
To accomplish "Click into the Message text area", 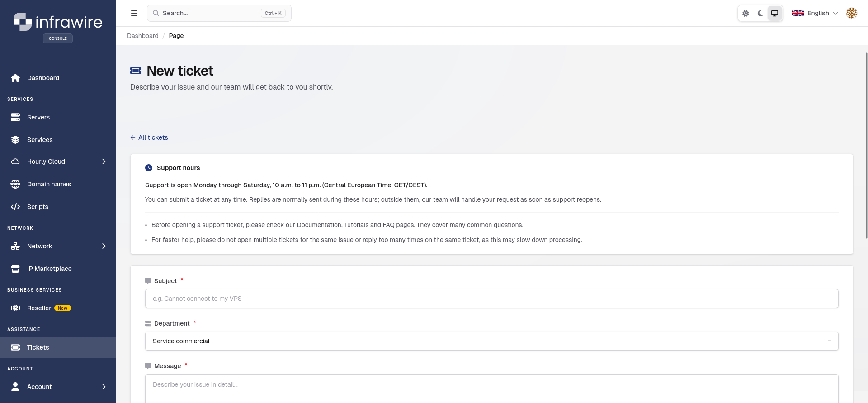I will (x=492, y=389).
